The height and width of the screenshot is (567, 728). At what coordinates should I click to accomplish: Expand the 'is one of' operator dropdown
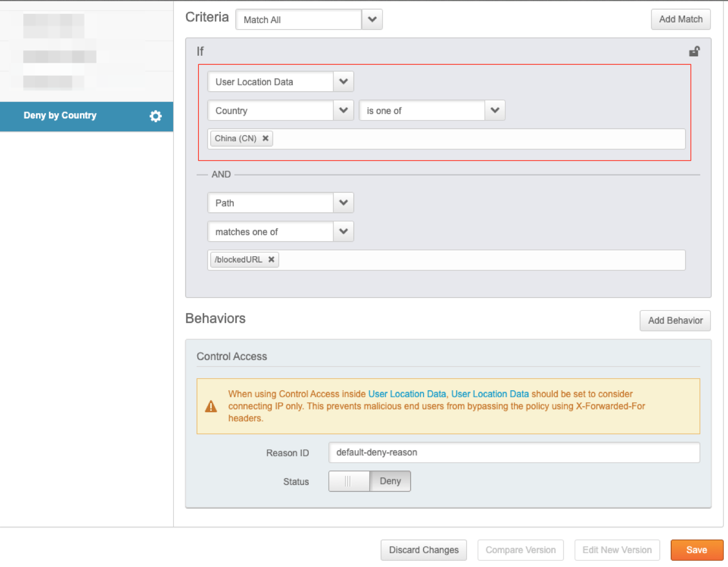pos(495,110)
